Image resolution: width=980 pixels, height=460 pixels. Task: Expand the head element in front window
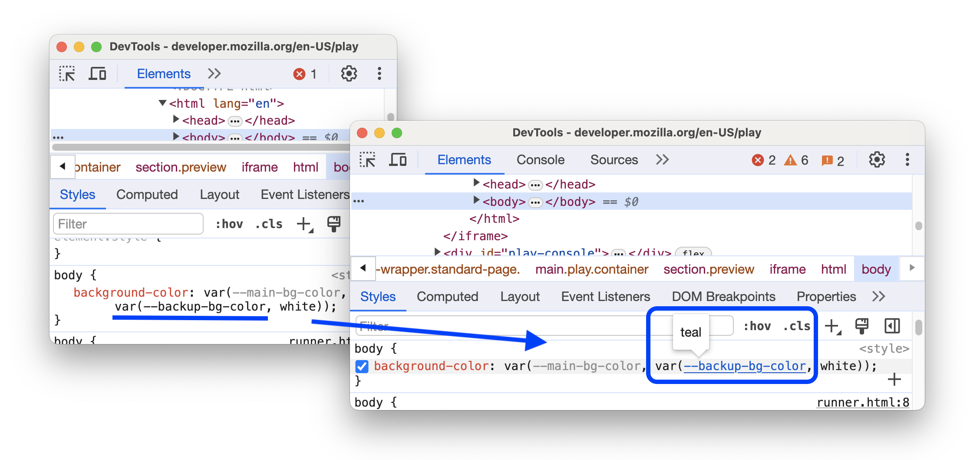point(476,184)
